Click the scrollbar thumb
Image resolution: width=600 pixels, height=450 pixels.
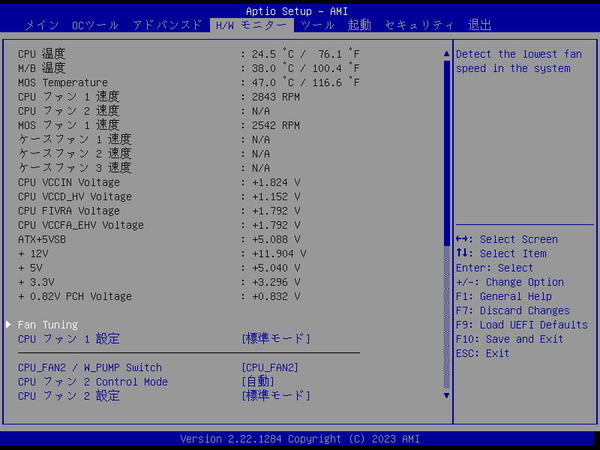click(446, 153)
